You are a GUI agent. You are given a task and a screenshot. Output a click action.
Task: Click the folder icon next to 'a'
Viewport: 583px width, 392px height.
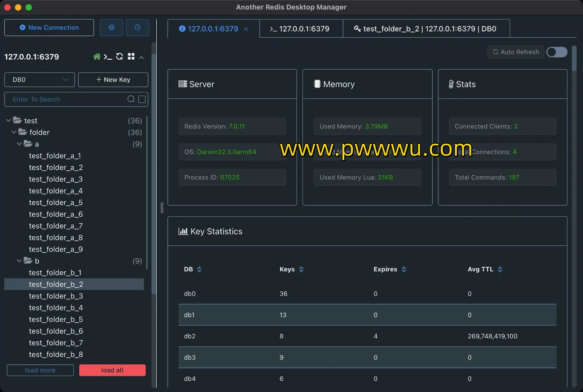28,144
